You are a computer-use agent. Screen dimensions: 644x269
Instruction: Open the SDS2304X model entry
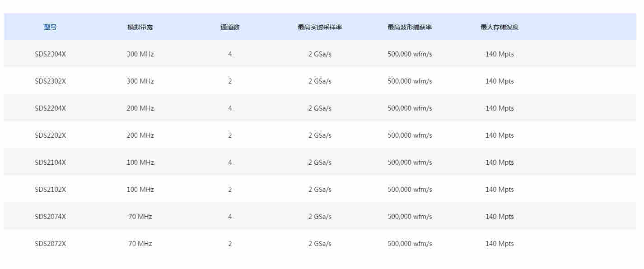pos(50,54)
